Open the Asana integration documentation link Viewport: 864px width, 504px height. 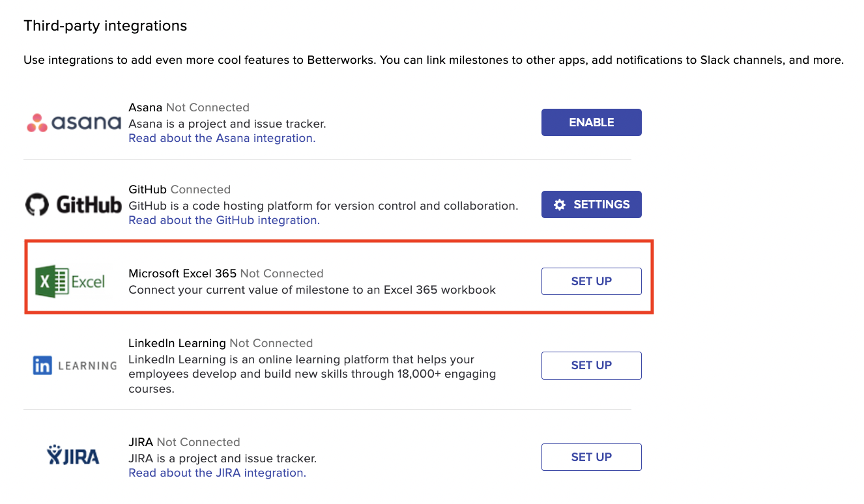[220, 138]
